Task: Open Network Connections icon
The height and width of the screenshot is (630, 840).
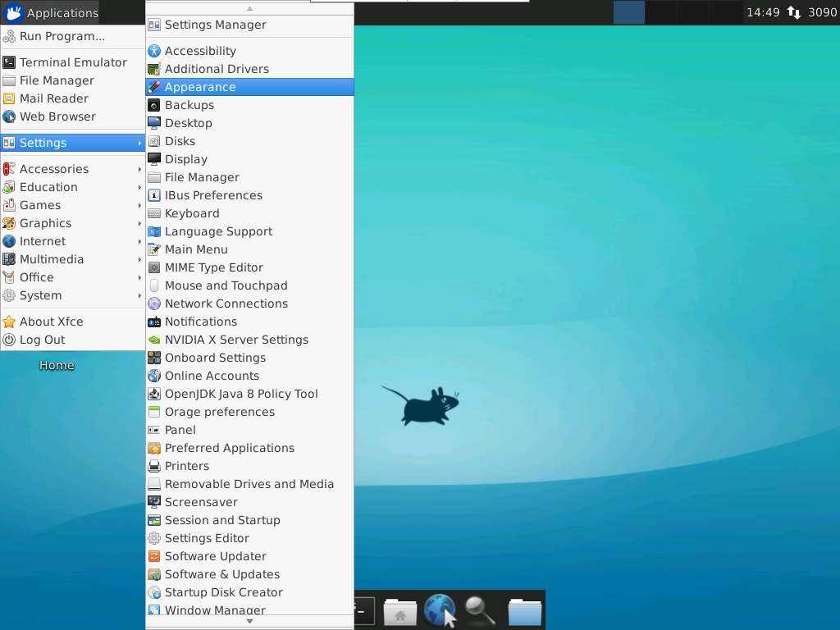Action: point(154,304)
